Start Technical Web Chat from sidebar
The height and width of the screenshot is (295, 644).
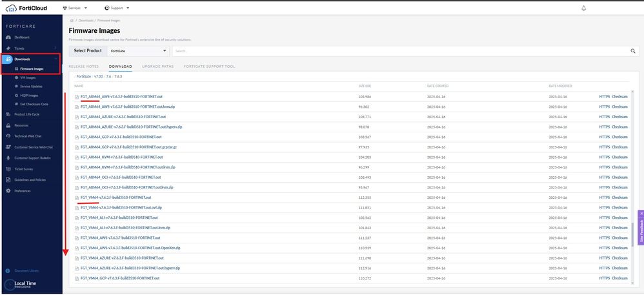click(x=28, y=136)
